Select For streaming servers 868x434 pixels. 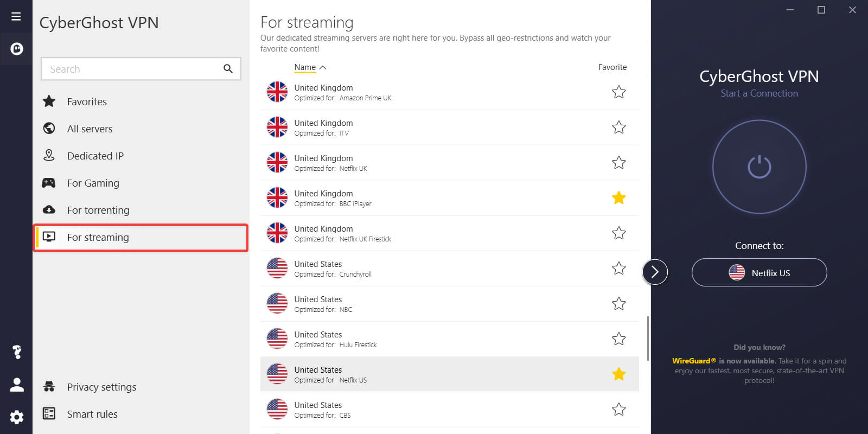[x=141, y=237]
